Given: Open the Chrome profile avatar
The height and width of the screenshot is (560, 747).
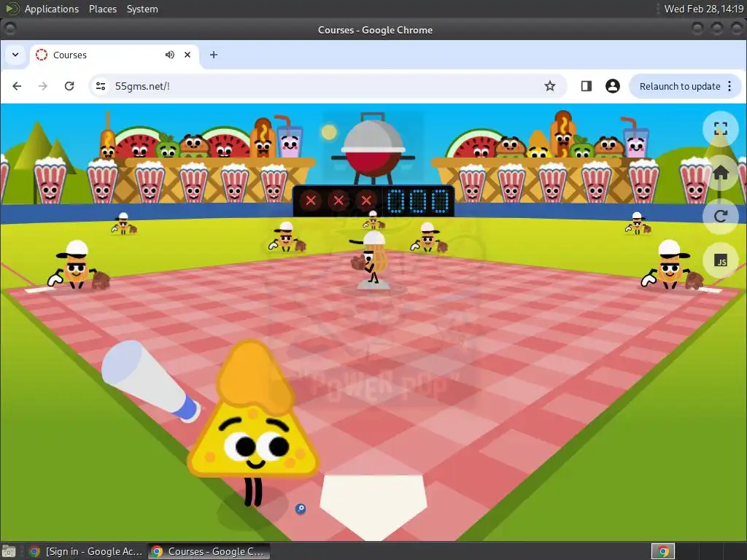Looking at the screenshot, I should (612, 86).
